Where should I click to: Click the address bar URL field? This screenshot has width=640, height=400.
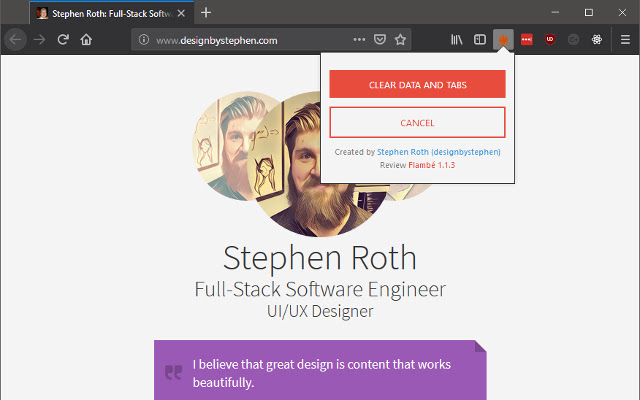point(250,40)
